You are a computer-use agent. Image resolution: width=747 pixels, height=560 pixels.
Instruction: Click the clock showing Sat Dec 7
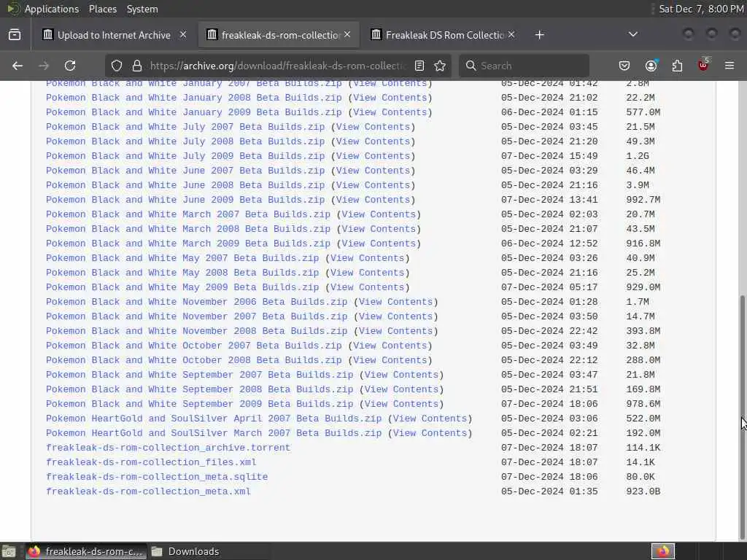coord(701,9)
